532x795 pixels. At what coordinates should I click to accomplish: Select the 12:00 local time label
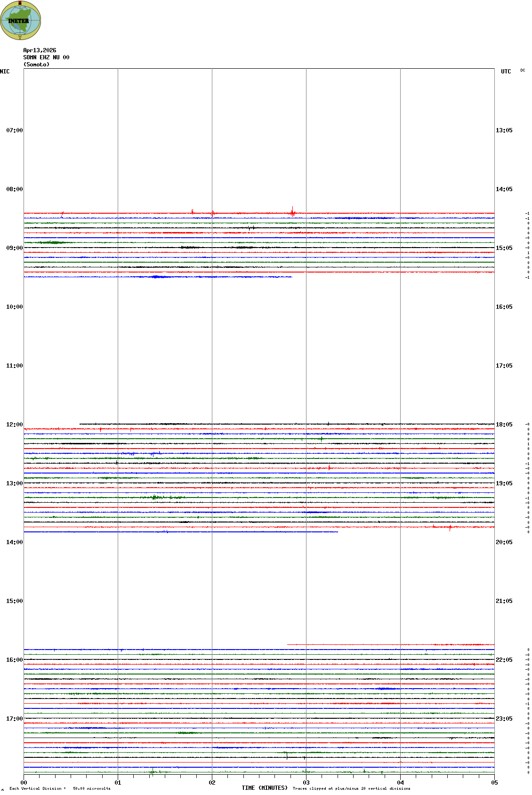(x=14, y=425)
